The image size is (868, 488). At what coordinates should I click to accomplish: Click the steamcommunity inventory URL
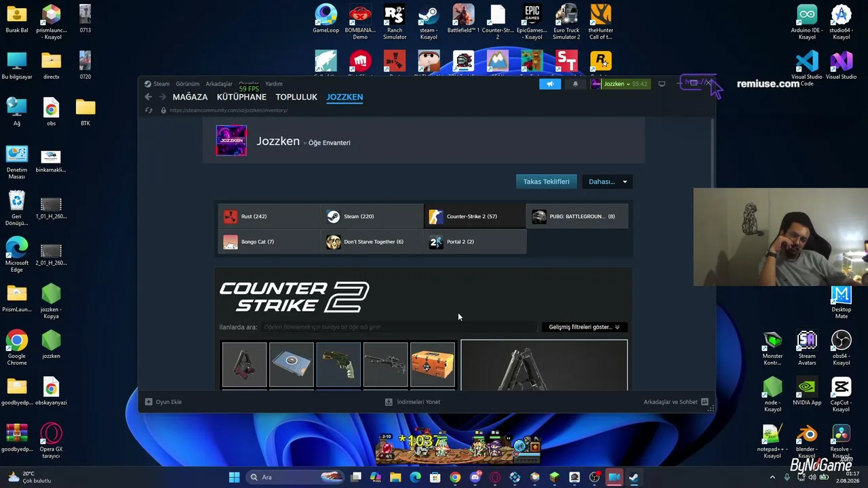(229, 110)
